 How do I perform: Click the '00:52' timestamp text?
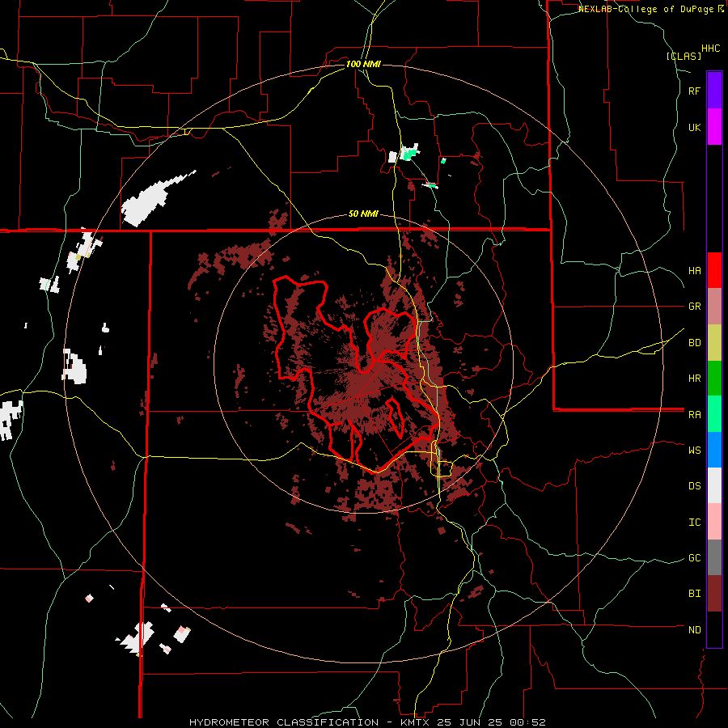pos(529,722)
